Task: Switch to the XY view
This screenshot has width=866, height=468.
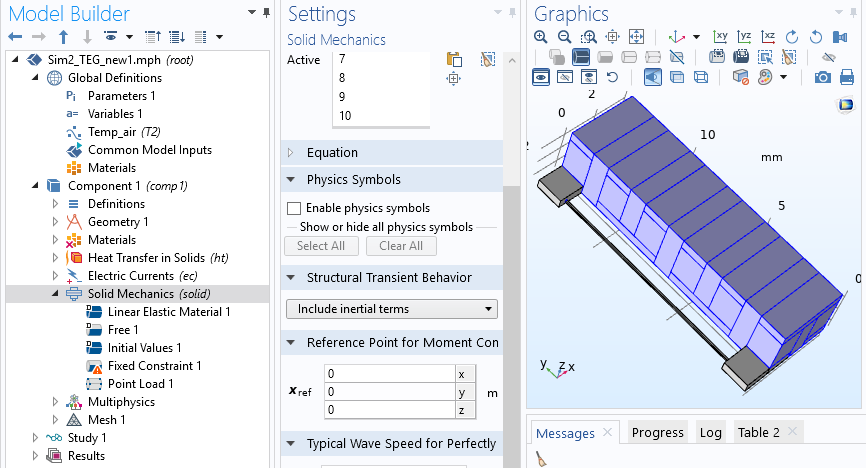Action: click(719, 36)
